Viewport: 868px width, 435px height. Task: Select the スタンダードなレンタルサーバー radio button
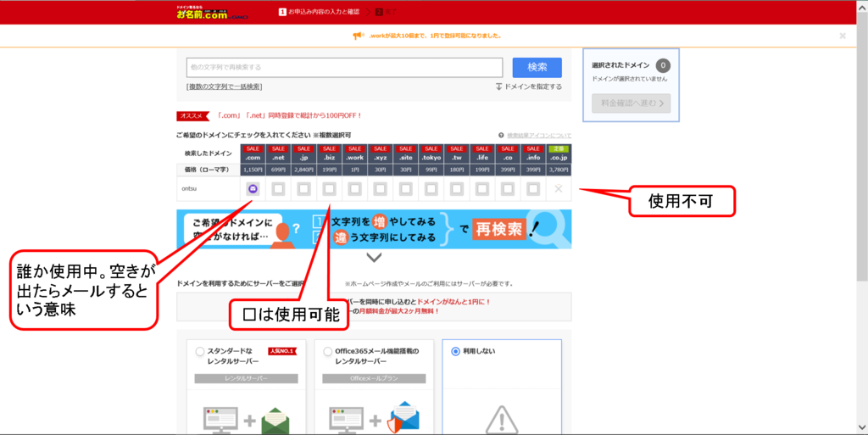(x=200, y=351)
